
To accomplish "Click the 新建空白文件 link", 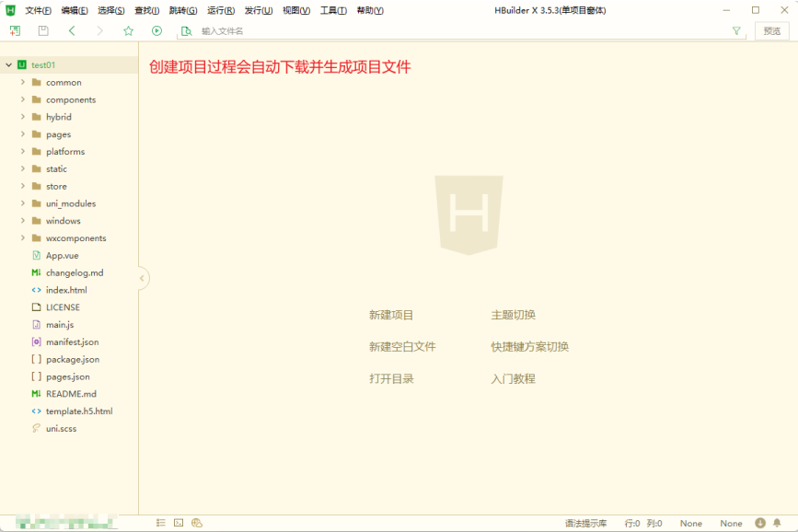I will coord(402,347).
